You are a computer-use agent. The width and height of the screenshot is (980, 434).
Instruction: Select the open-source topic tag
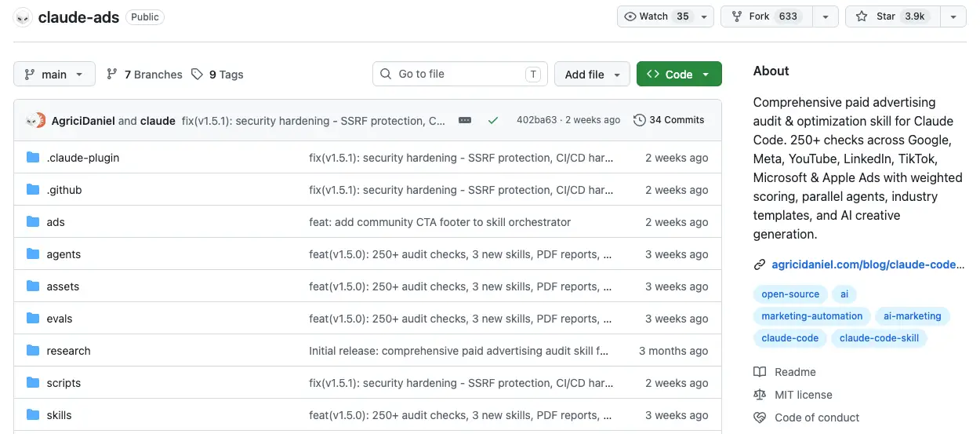pyautogui.click(x=790, y=294)
